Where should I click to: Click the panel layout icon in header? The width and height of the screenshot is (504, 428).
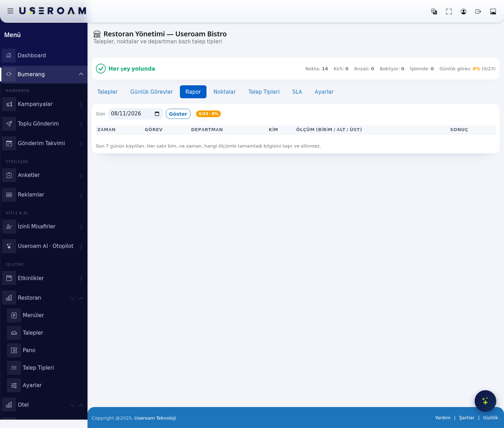[493, 12]
